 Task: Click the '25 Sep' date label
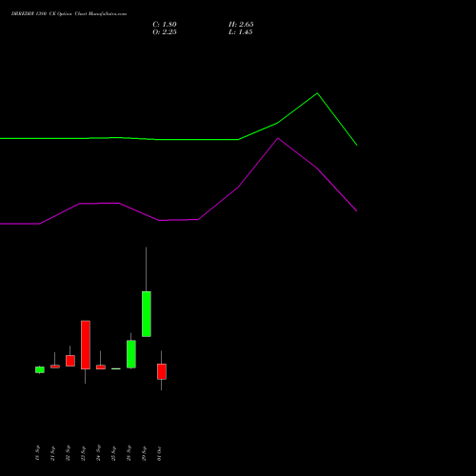tap(114, 453)
